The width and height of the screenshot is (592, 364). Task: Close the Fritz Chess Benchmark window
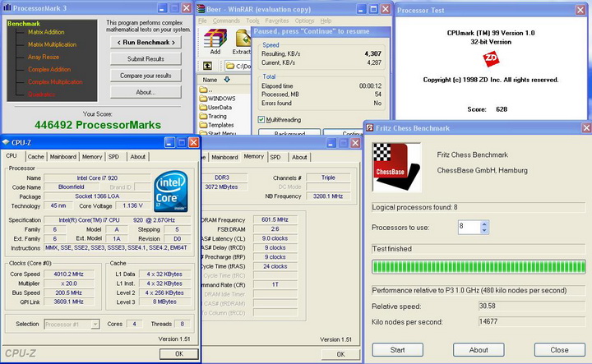coord(586,128)
